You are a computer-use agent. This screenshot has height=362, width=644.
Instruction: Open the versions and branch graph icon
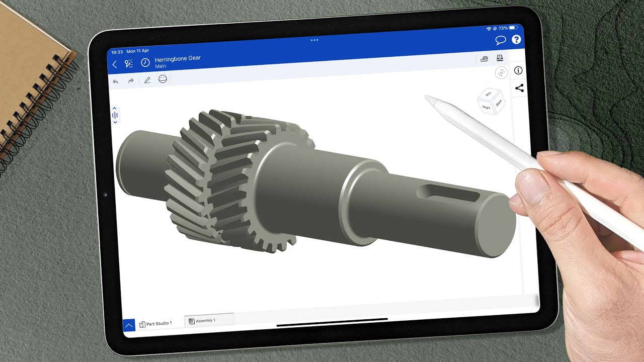tap(129, 63)
